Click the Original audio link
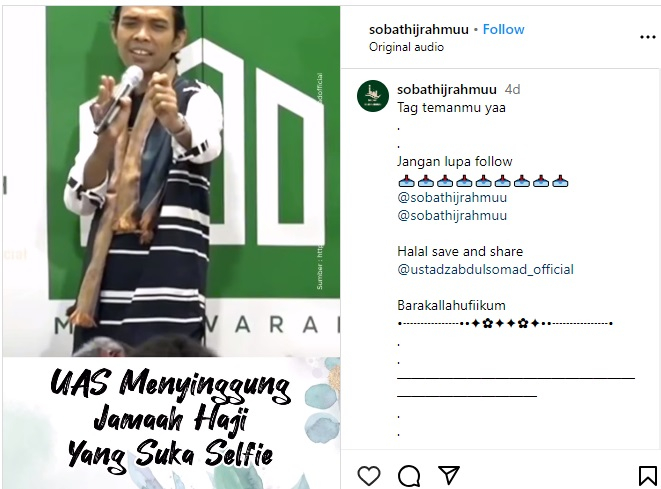This screenshot has height=489, width=661. point(406,47)
